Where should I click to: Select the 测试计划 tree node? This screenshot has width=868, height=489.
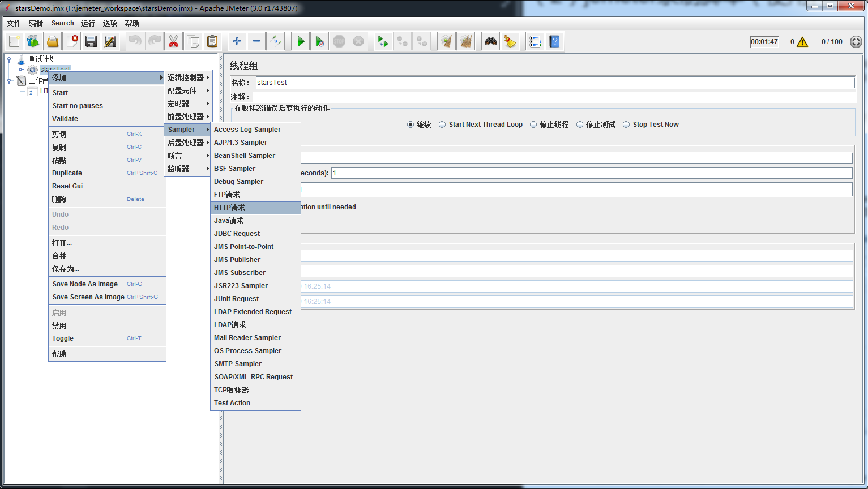42,59
